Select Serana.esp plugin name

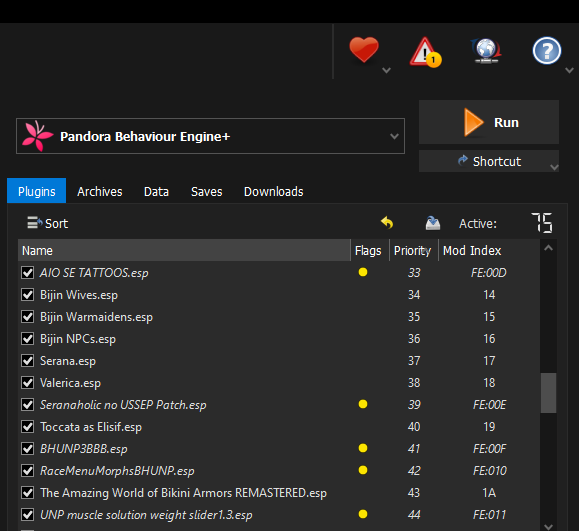tap(68, 361)
